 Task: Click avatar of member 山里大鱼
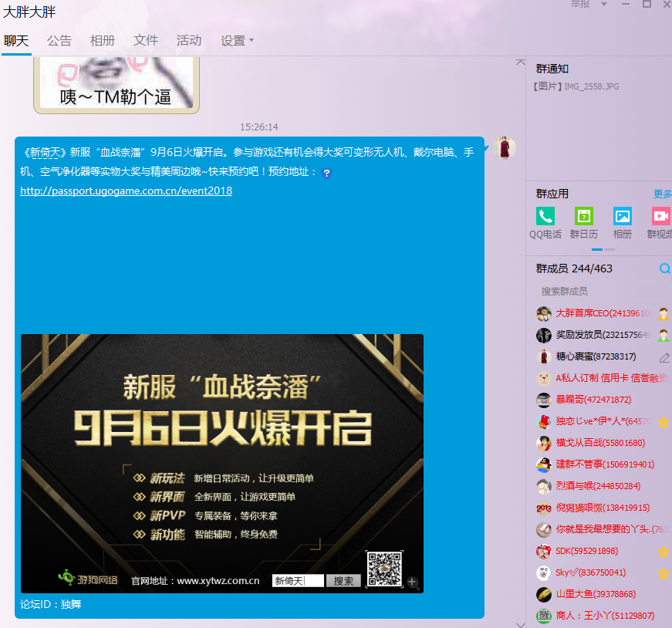[x=544, y=594]
